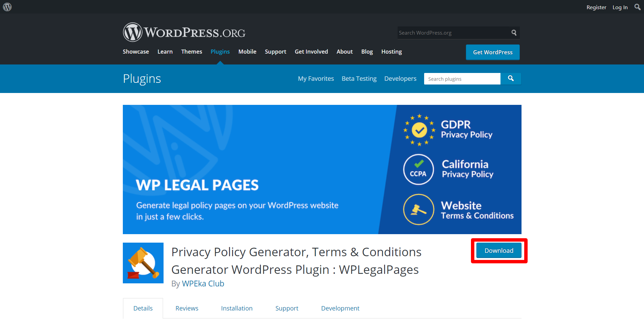Image resolution: width=644 pixels, height=320 pixels.
Task: Open Beta Testing link
Action: 359,78
